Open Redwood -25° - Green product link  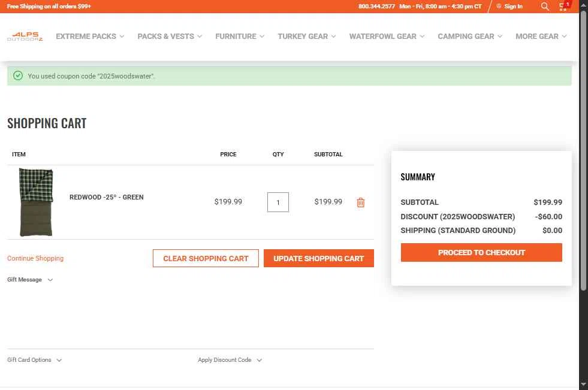[107, 197]
